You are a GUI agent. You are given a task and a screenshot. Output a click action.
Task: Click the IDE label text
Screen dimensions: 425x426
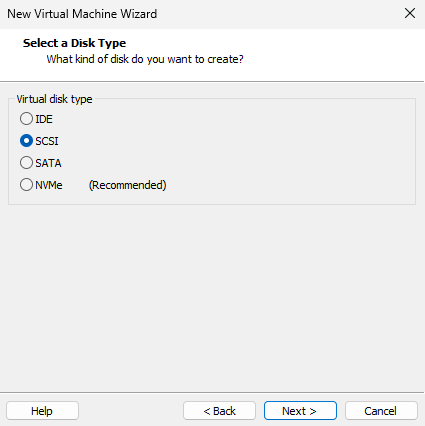click(44, 119)
